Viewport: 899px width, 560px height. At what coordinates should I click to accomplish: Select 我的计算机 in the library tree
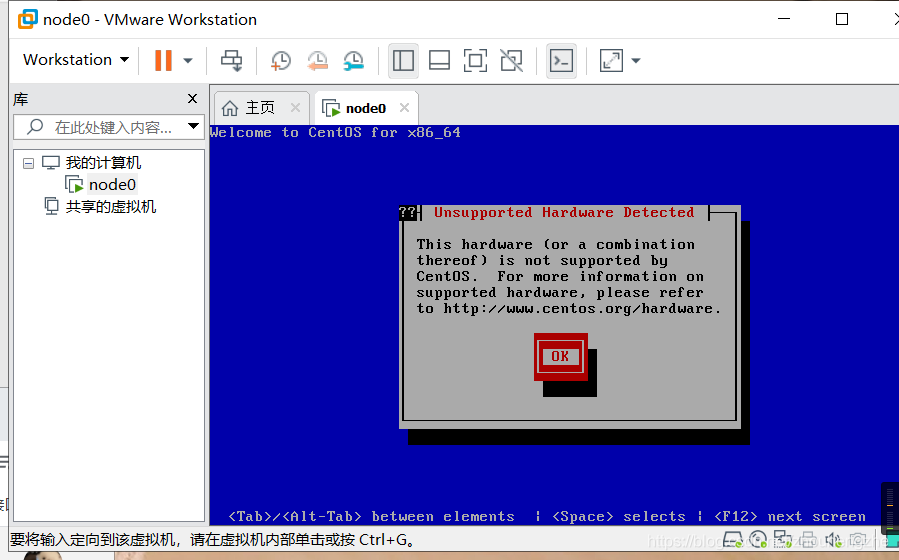tap(103, 163)
